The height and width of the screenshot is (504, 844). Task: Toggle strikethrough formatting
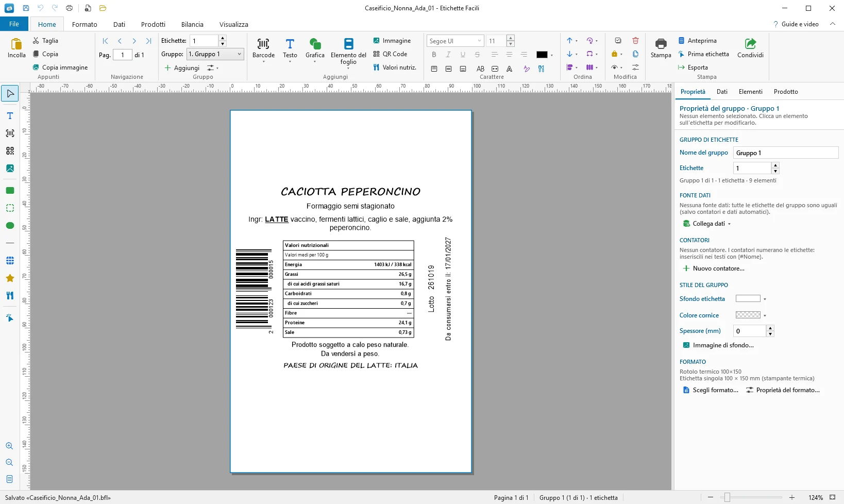(x=477, y=55)
